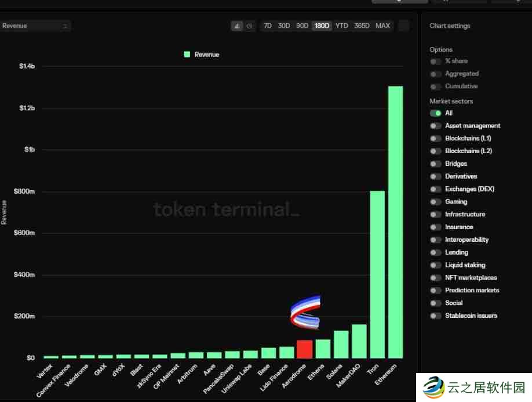Click the square button right of MAX
The image size is (532, 402).
[404, 26]
